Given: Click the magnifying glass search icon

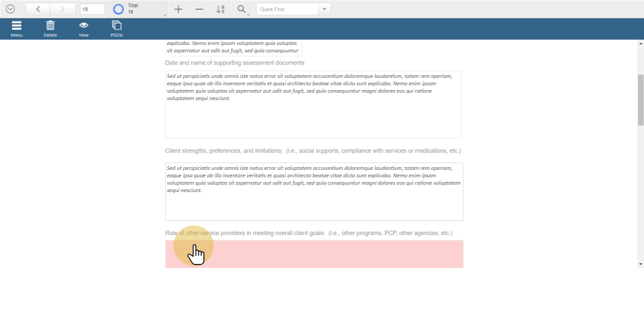Looking at the screenshot, I should click(241, 9).
